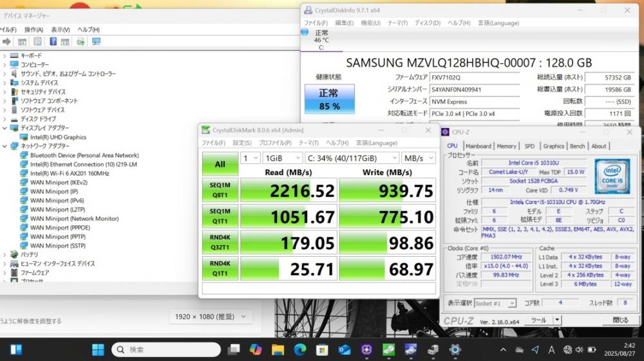Open the MB/s unit dropdown

click(x=419, y=158)
